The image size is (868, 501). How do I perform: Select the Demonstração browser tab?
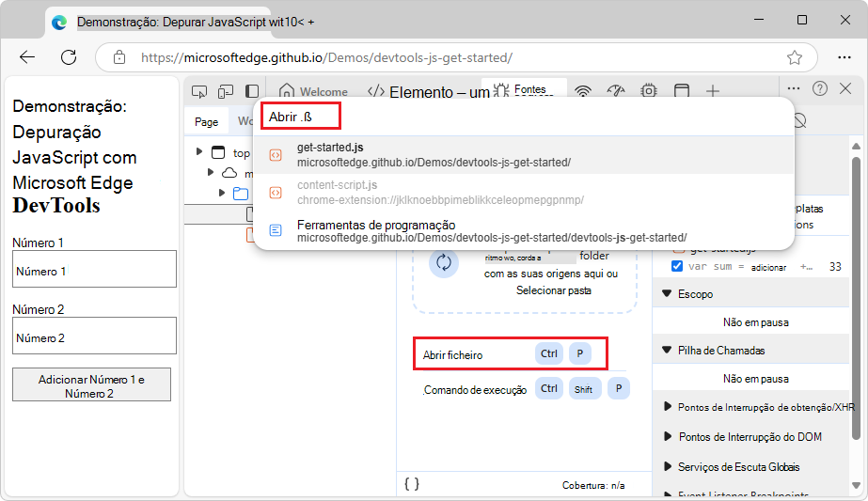point(158,23)
